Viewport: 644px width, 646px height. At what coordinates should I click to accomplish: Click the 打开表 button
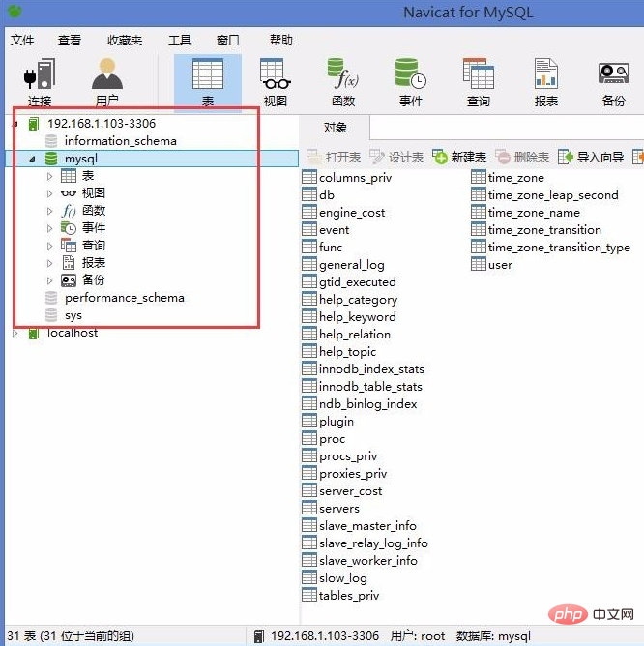tap(334, 157)
